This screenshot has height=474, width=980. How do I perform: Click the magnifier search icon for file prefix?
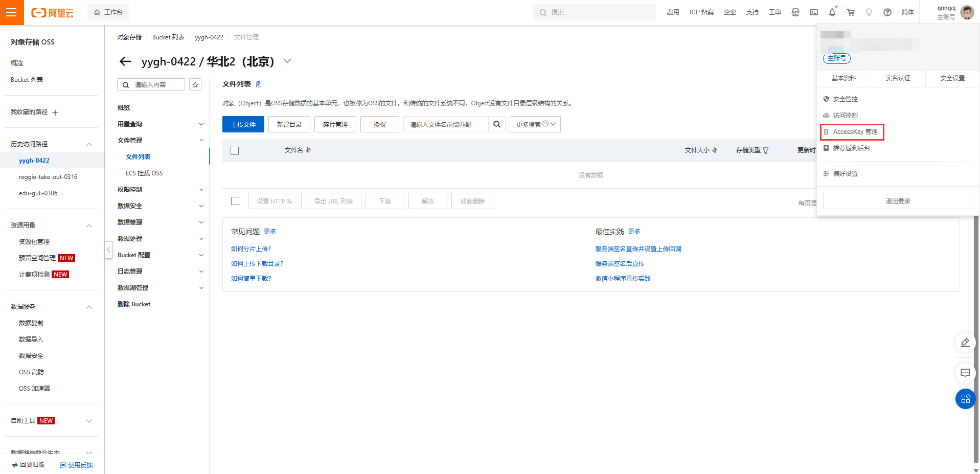click(x=496, y=124)
